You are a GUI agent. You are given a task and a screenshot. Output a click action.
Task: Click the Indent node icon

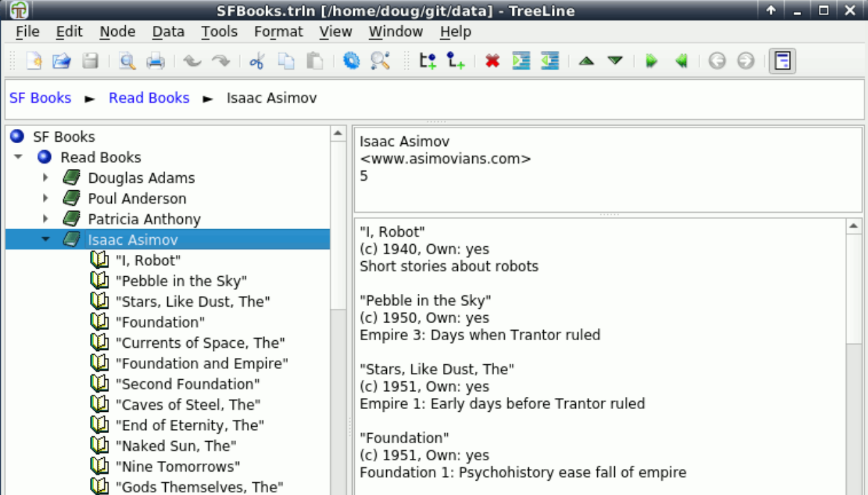coord(521,61)
